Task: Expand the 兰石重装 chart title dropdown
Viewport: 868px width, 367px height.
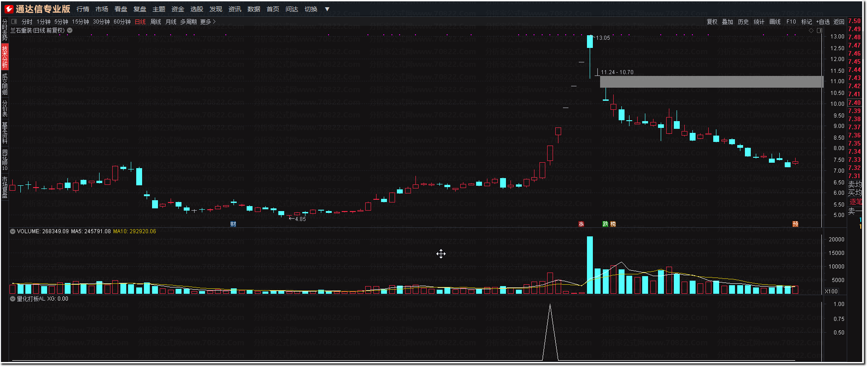Action: [x=70, y=30]
